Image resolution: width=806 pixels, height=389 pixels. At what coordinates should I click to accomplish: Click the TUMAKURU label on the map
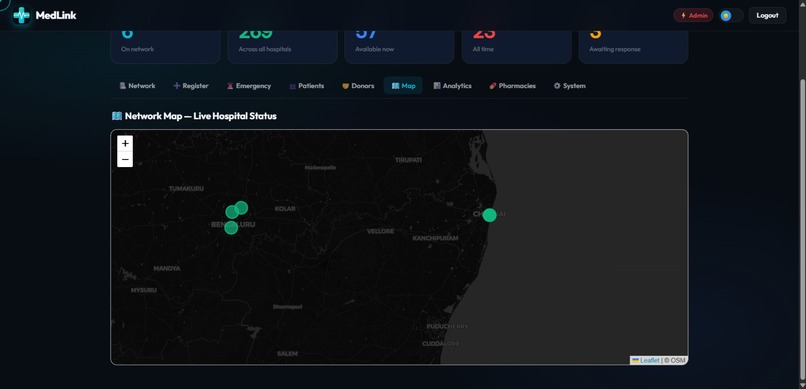[186, 189]
